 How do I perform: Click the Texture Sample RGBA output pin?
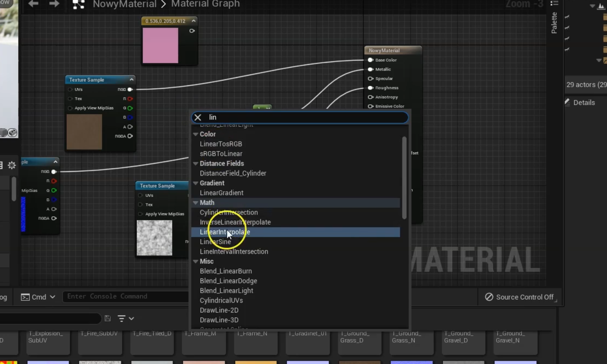pyautogui.click(x=130, y=136)
